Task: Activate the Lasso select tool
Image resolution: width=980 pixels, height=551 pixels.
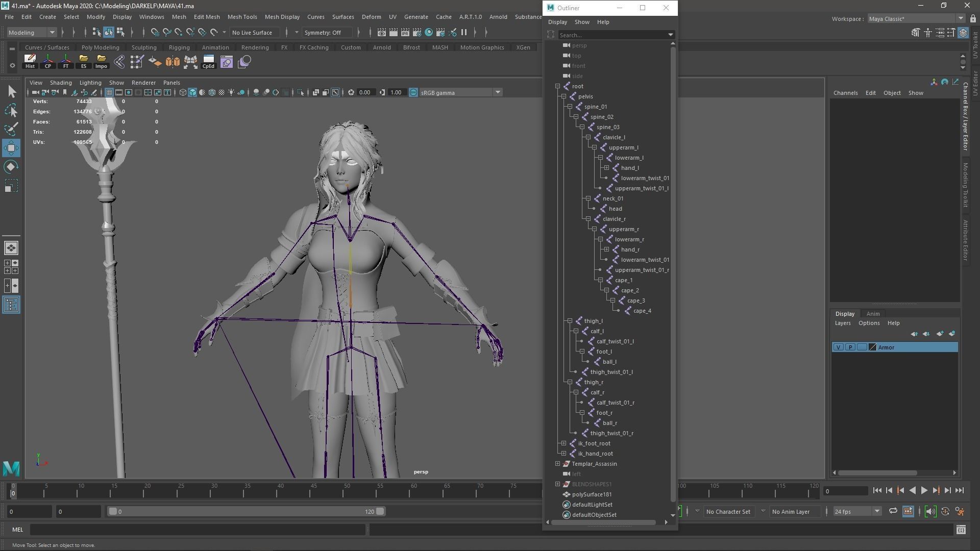Action: pyautogui.click(x=11, y=110)
